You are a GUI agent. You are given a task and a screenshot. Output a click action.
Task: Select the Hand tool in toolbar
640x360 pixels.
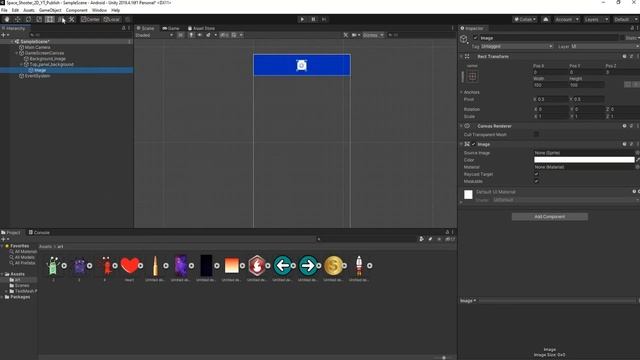tap(7, 19)
